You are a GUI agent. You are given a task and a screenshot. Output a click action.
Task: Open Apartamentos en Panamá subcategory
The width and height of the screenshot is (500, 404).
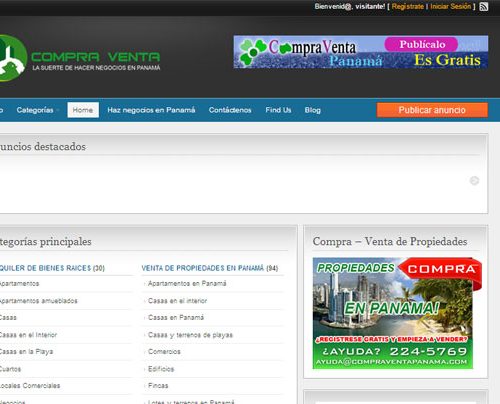coord(187,283)
